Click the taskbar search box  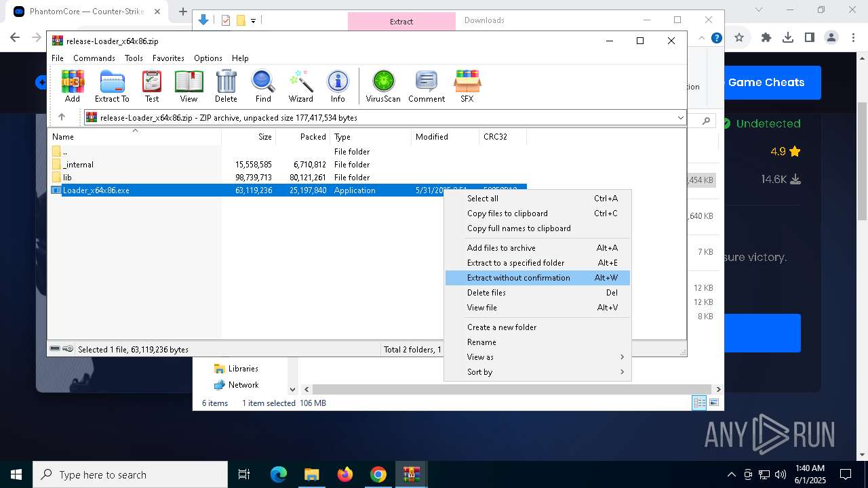[x=130, y=474]
